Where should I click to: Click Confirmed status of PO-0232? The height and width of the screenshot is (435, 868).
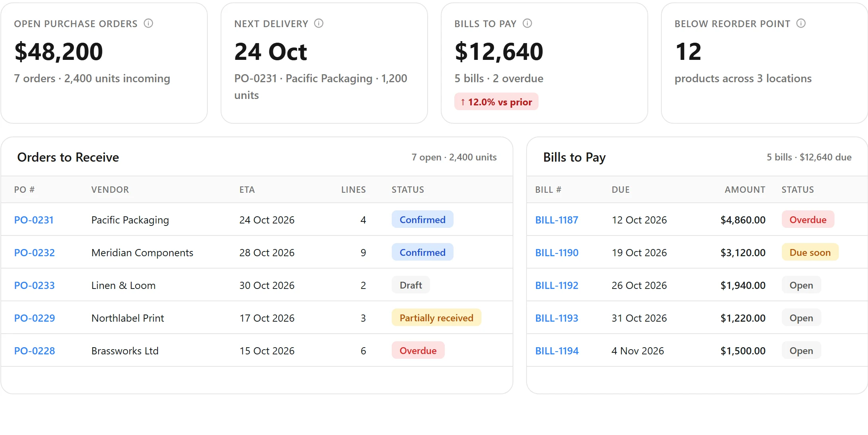coord(422,252)
